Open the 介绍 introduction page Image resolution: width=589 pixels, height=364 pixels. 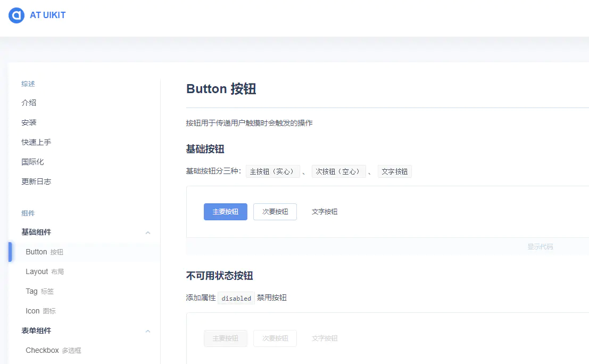[x=29, y=103]
